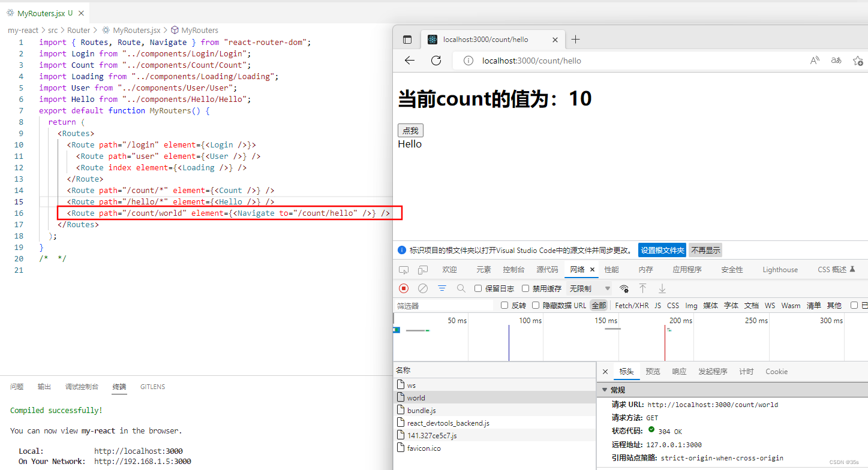Image resolution: width=868 pixels, height=470 pixels.
Task: Toggle the network filter funnel icon
Action: pyautogui.click(x=442, y=288)
